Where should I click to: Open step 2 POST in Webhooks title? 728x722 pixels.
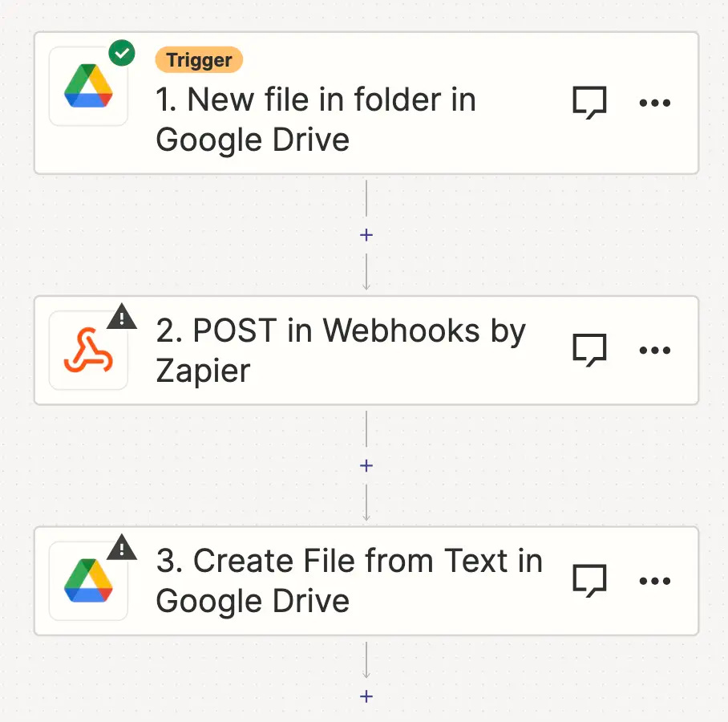341,351
